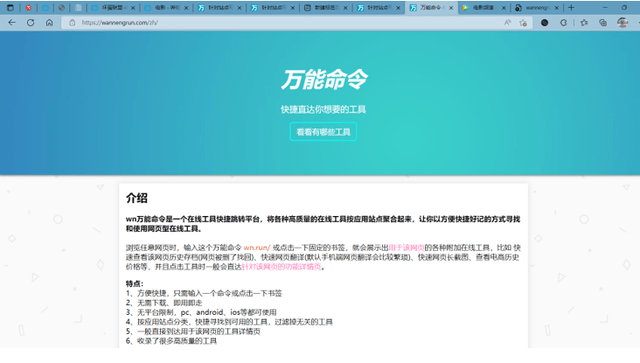The width and height of the screenshot is (640, 363).
Task: Open the pink 用于该网页 link
Action: click(x=406, y=248)
